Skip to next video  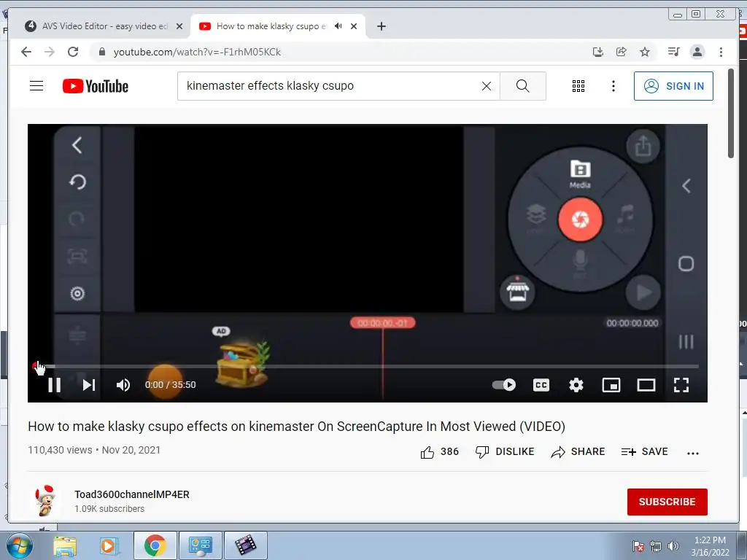coord(88,385)
